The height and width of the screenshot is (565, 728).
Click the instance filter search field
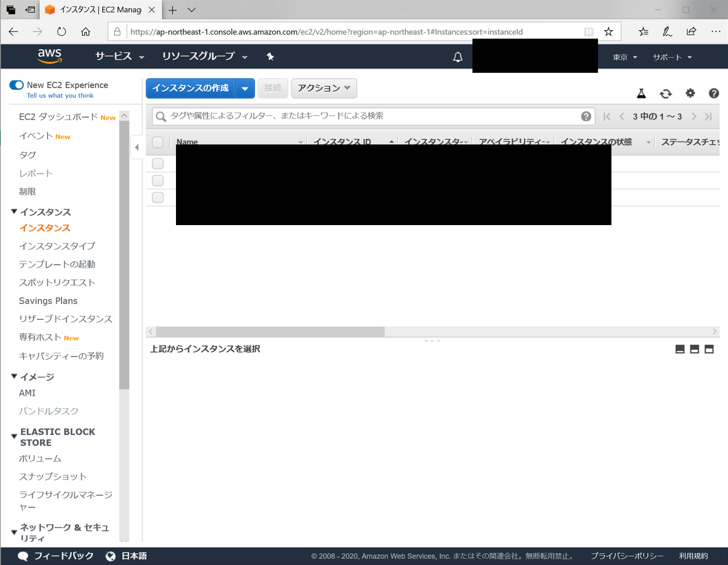pos(374,116)
